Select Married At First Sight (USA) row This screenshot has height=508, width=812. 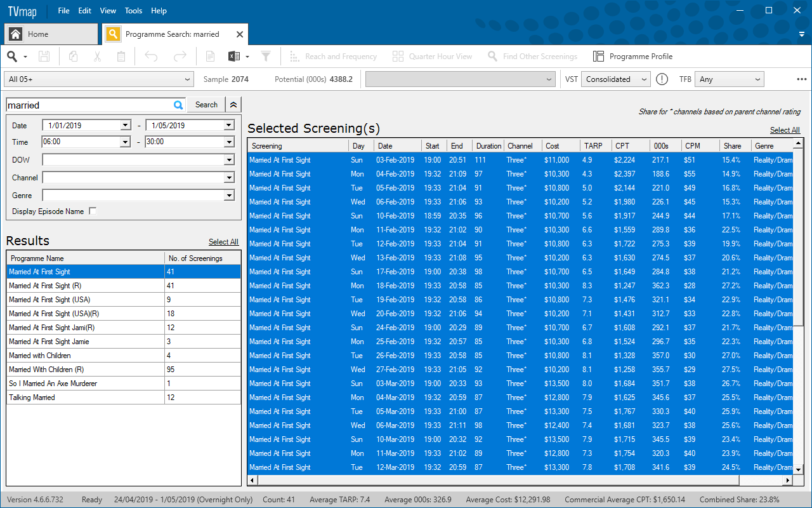(124, 300)
